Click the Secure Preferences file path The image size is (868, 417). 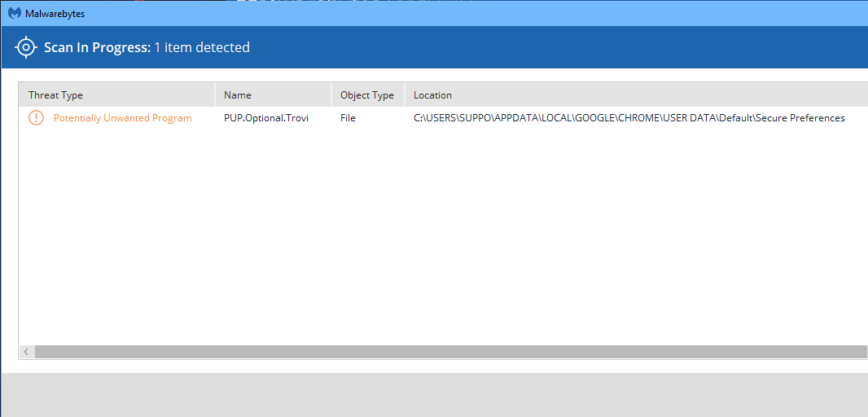[x=629, y=118]
